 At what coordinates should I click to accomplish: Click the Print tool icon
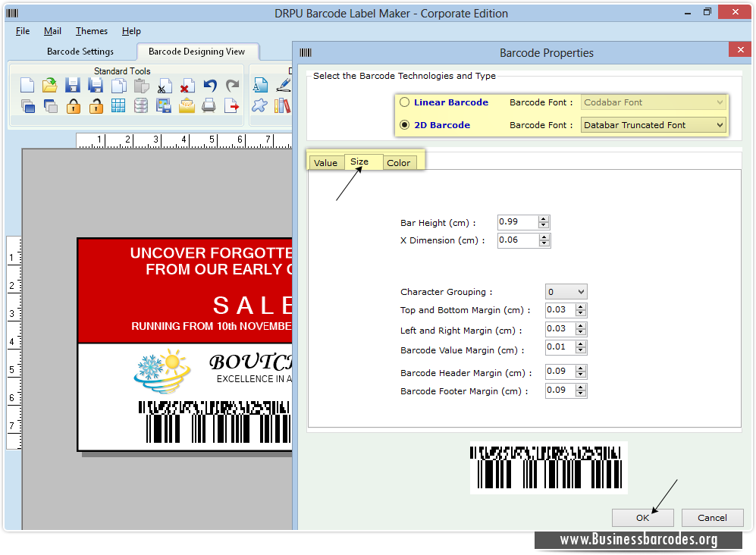[208, 105]
